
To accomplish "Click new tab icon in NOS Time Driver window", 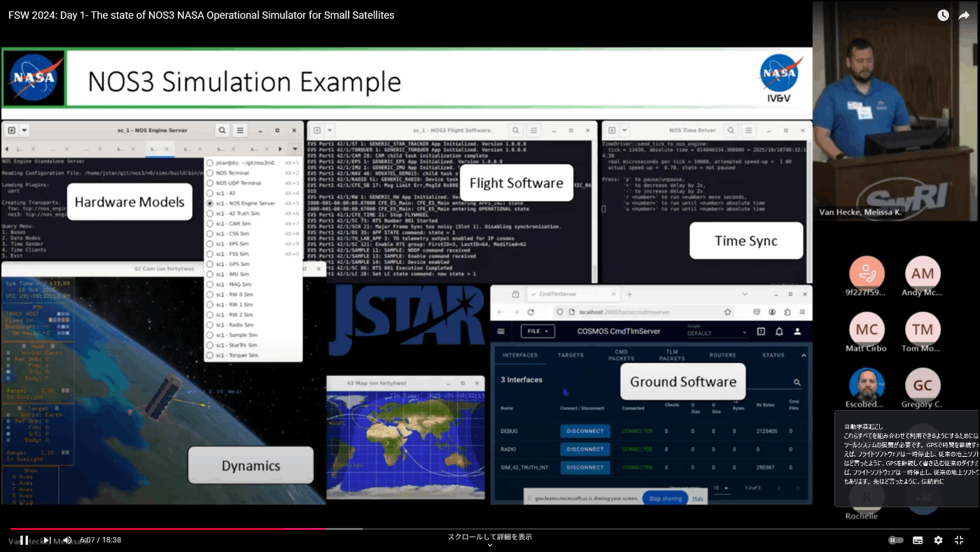I will pos(612,130).
